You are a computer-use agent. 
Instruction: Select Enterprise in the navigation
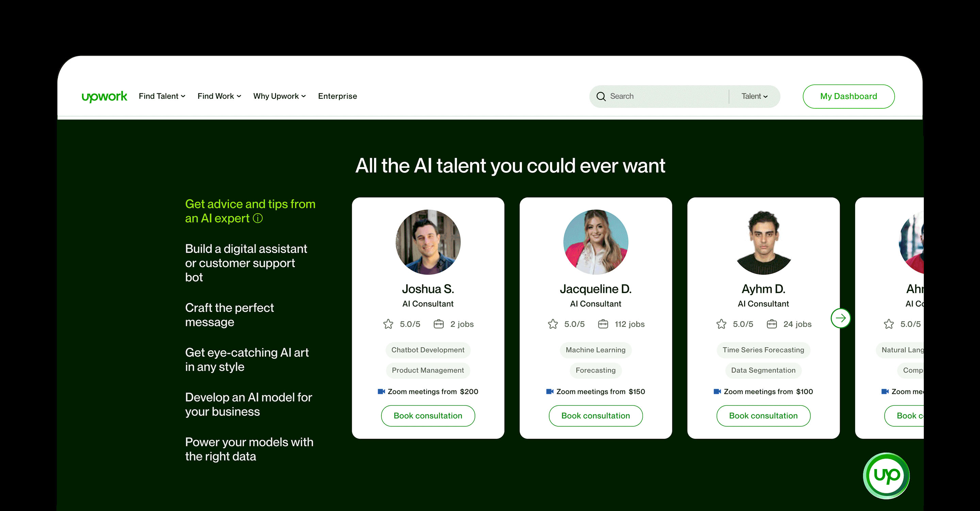tap(338, 96)
